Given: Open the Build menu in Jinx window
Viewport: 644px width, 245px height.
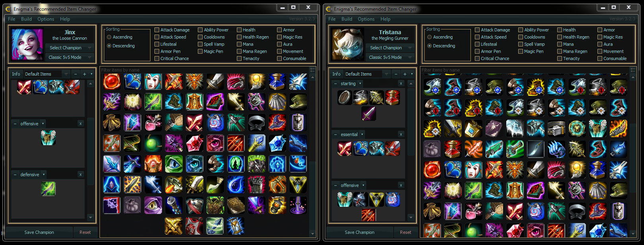Looking at the screenshot, I should (26, 19).
